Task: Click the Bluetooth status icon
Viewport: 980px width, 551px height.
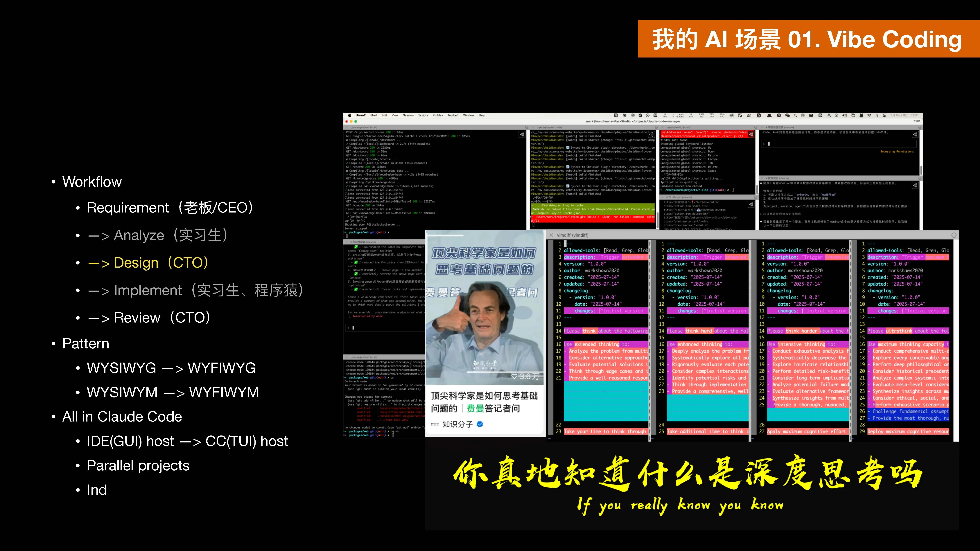Action: tap(877, 116)
